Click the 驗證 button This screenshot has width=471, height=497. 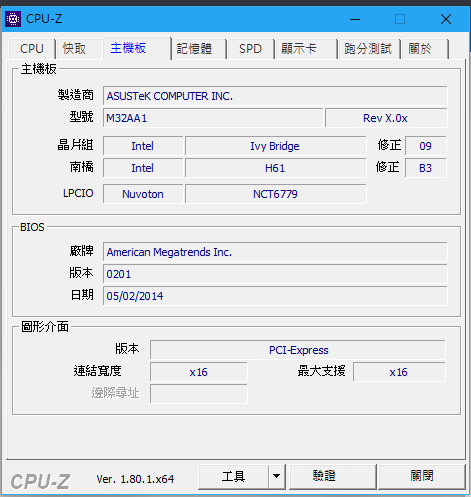(332, 476)
